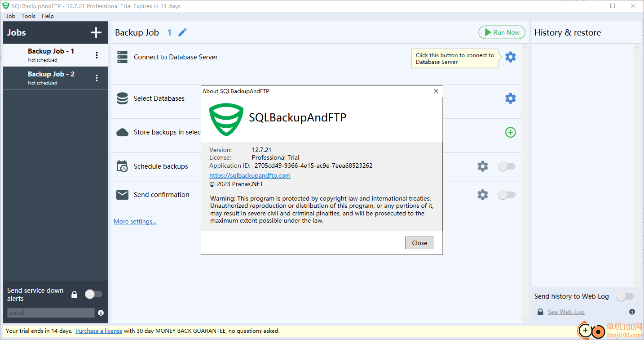Open Schedule backups settings gear
Screen dimensions: 644x340
click(x=483, y=166)
